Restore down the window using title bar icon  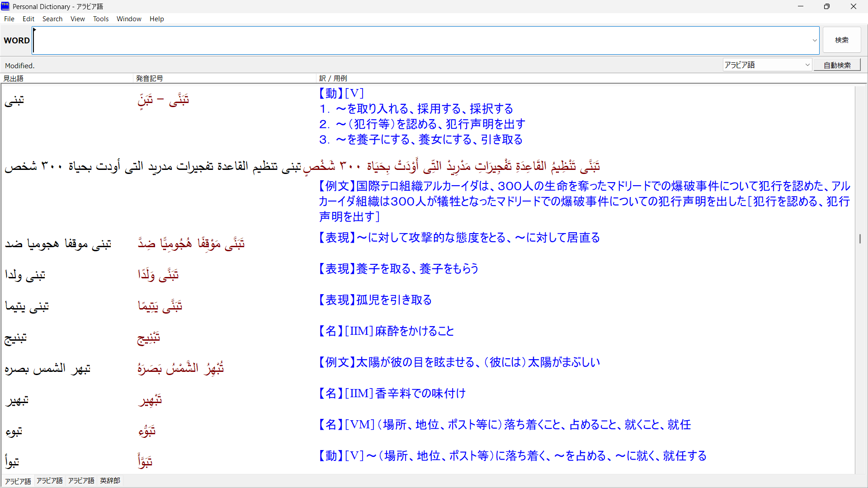pyautogui.click(x=827, y=6)
